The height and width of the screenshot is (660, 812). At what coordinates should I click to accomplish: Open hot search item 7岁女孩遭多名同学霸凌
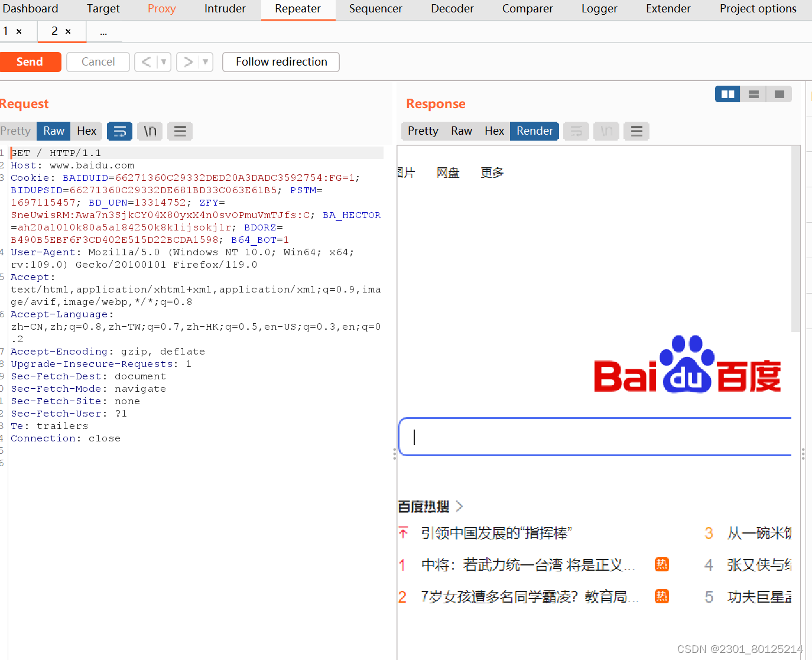pyautogui.click(x=530, y=597)
